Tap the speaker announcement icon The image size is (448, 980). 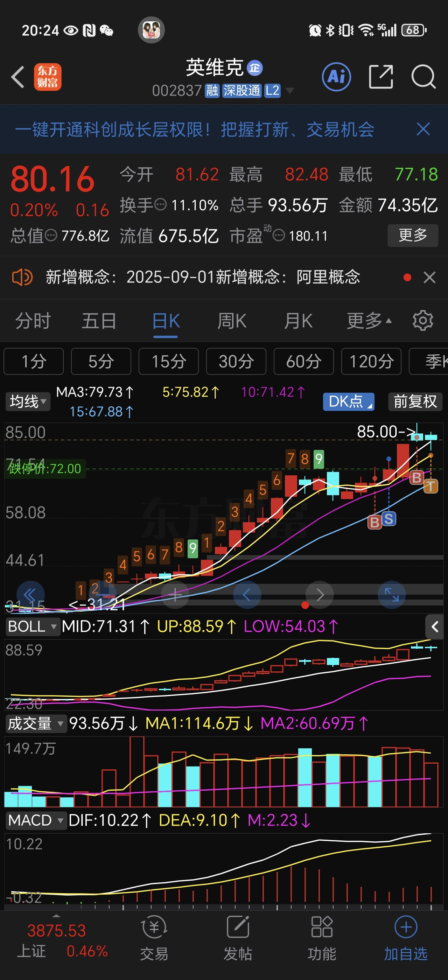[22, 277]
